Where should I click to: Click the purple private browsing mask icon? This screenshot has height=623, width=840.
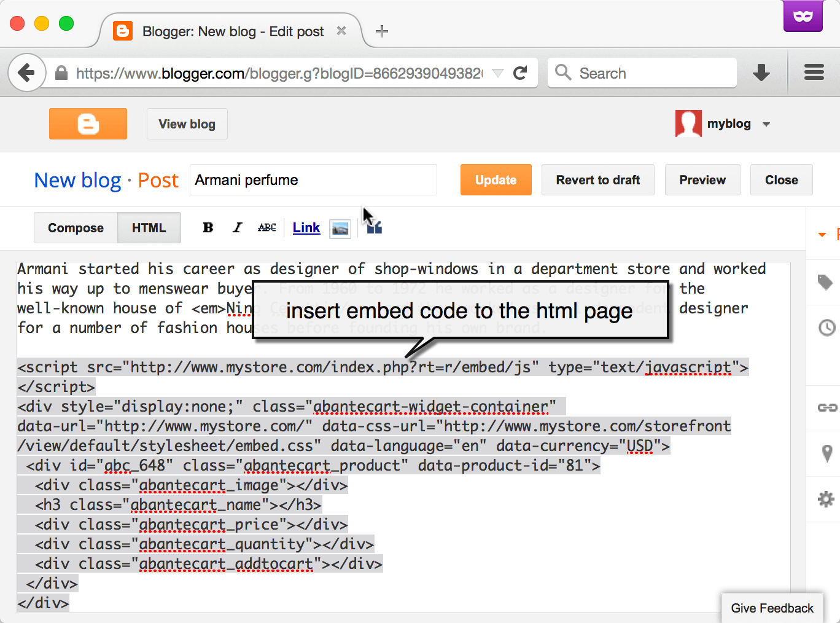pos(803,16)
